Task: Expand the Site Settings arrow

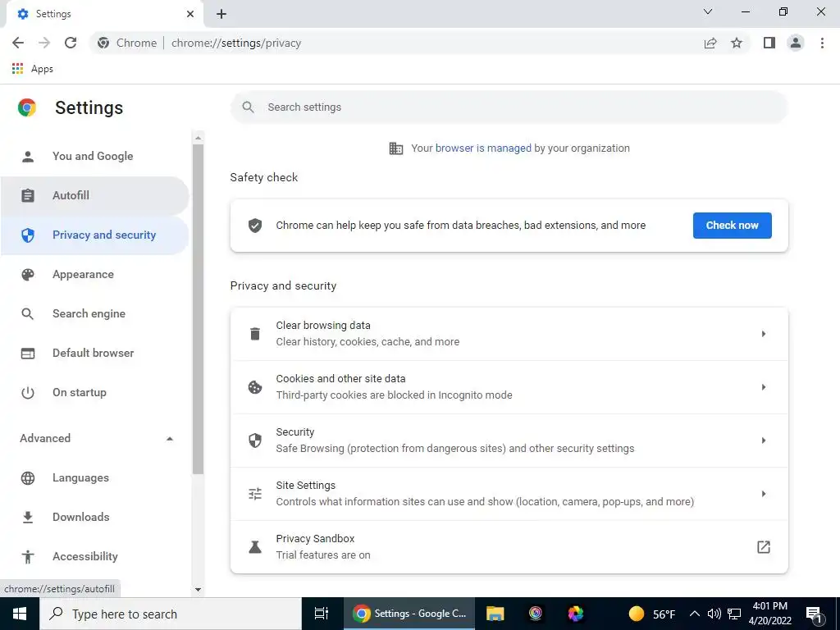Action: [764, 493]
